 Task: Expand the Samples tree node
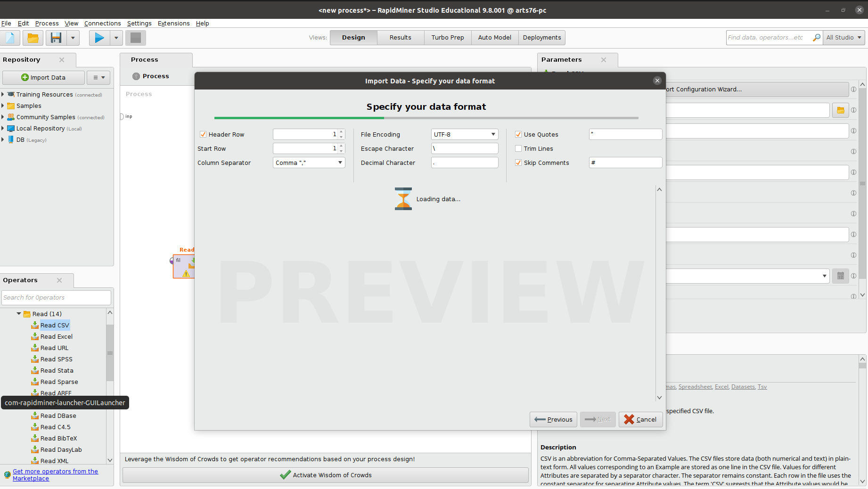3,106
